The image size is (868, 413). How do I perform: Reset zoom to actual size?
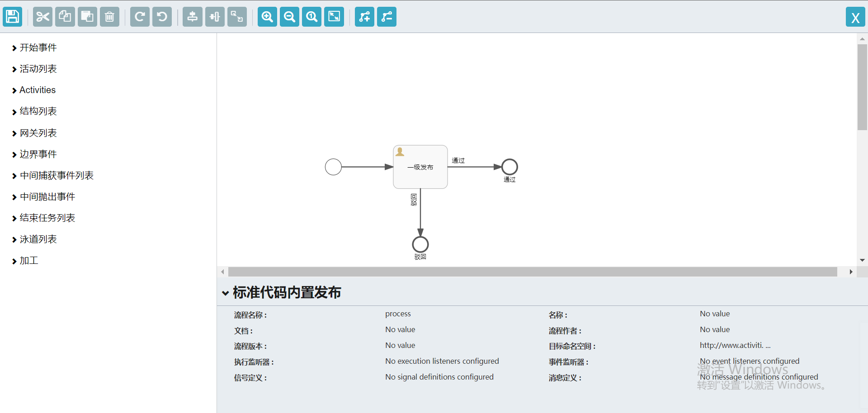click(311, 17)
